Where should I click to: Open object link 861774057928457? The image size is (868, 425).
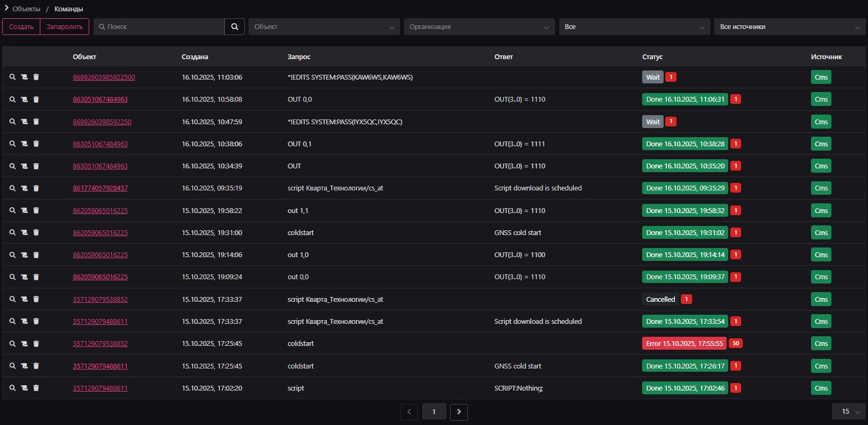pos(100,188)
